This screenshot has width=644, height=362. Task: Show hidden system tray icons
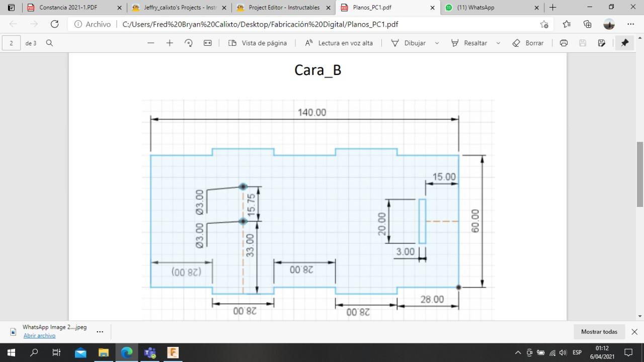pos(518,352)
